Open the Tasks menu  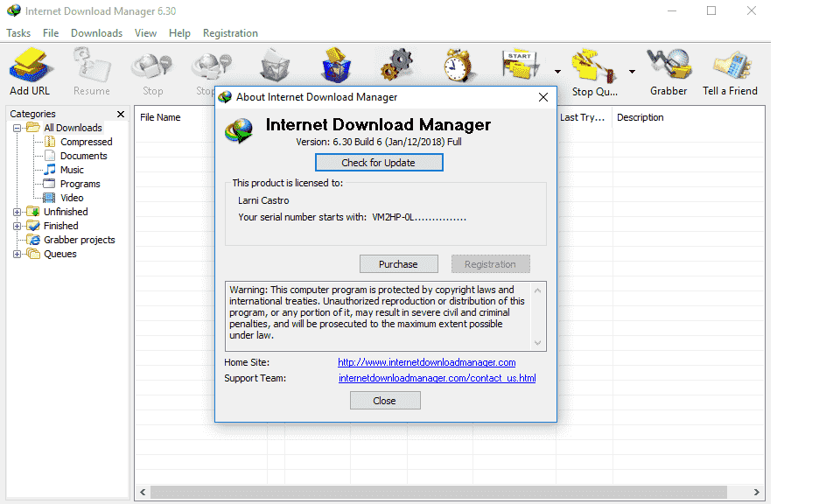coord(18,33)
